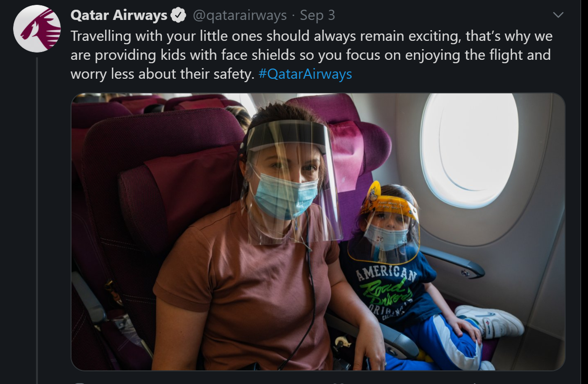Follow the #QatarAirways hashtag link
588x384 pixels.
(x=305, y=74)
